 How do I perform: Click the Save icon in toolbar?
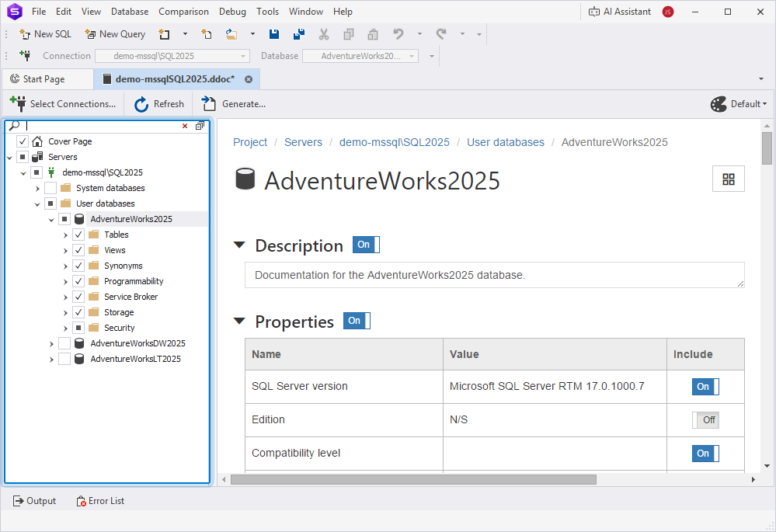tap(274, 34)
